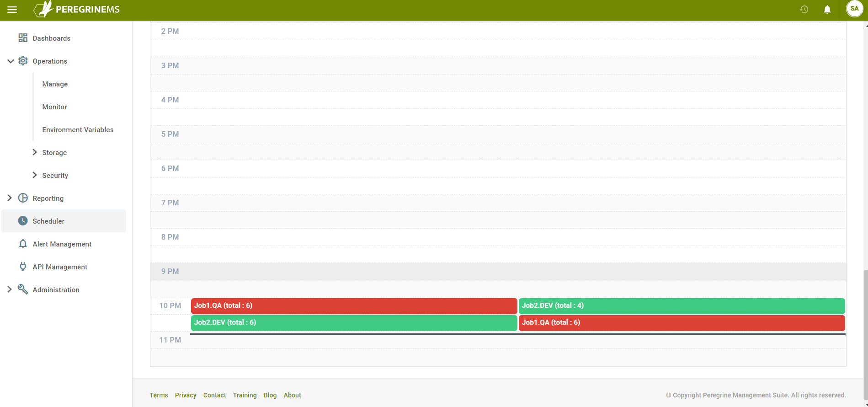Open the notifications bell

coord(827,10)
